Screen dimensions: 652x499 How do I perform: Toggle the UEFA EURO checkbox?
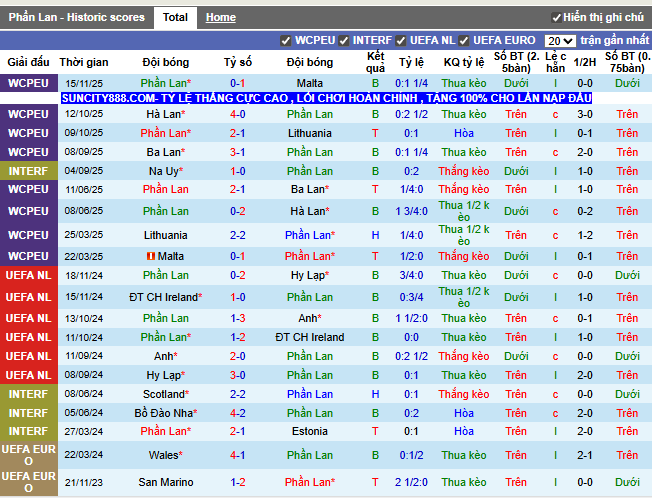pos(465,41)
